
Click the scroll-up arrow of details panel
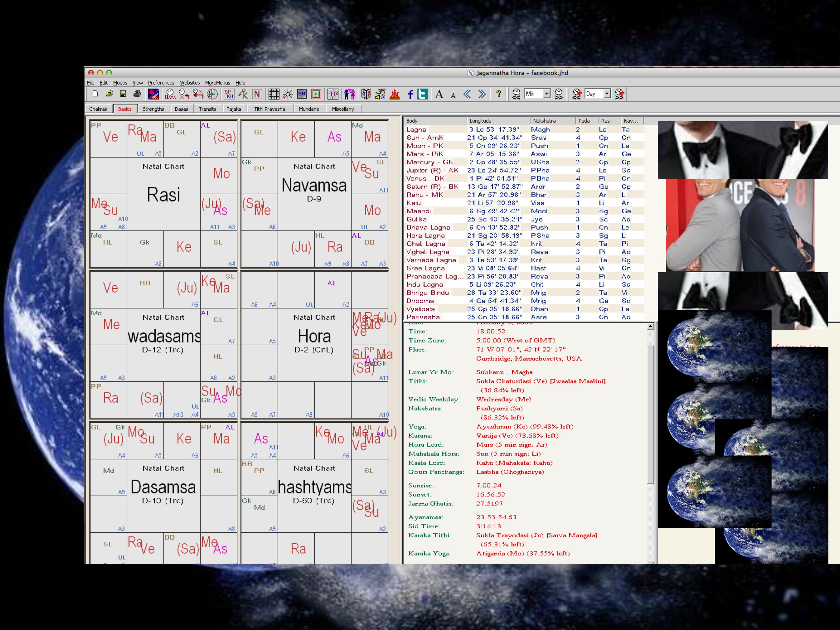651,327
